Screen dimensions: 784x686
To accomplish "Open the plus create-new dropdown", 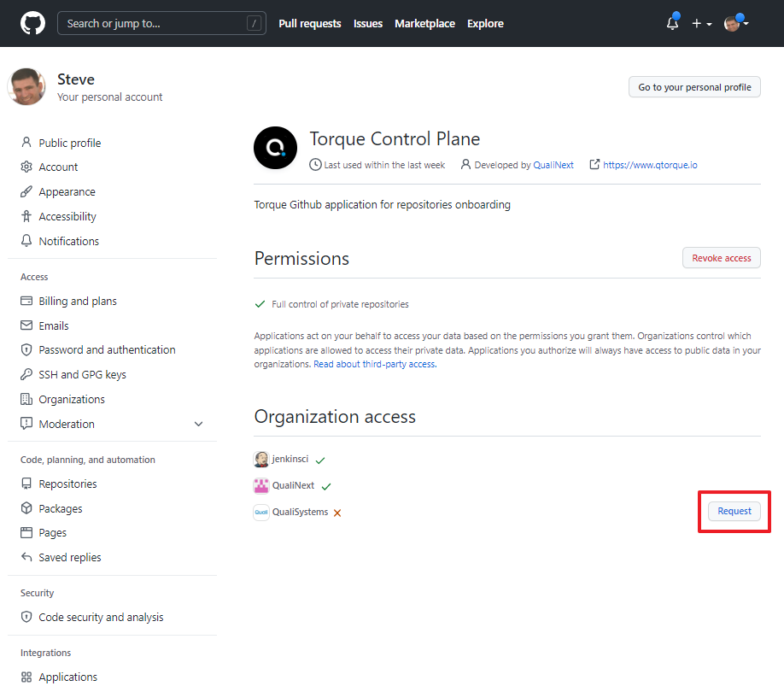I will pos(701,23).
